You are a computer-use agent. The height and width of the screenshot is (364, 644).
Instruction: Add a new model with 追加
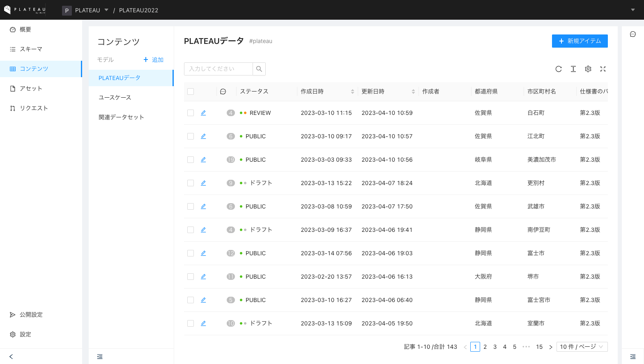(154, 60)
